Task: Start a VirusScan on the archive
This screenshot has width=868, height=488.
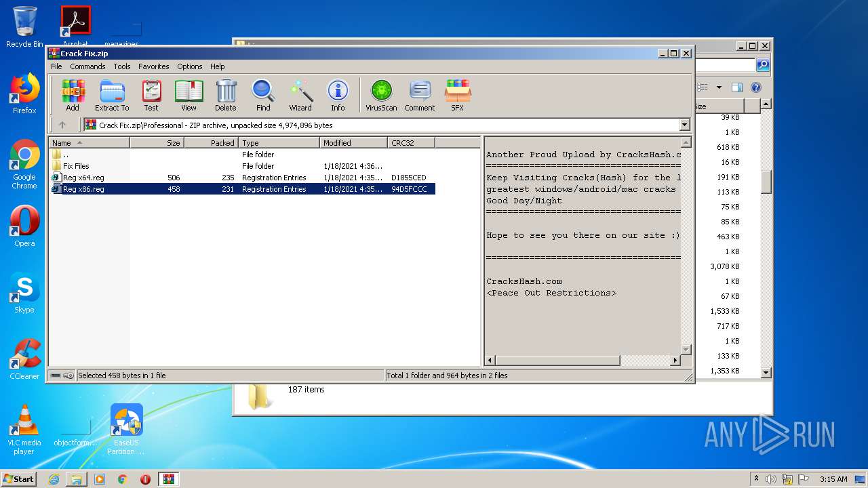Action: point(381,95)
